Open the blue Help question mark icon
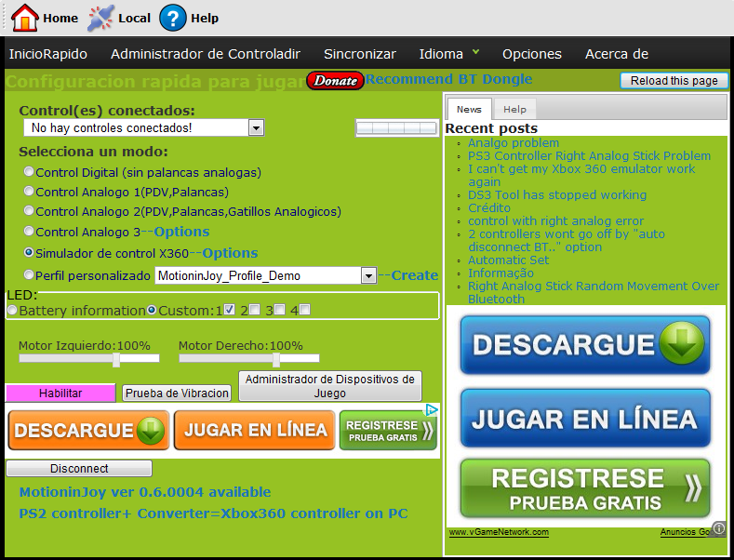This screenshot has width=734, height=560. point(173,18)
